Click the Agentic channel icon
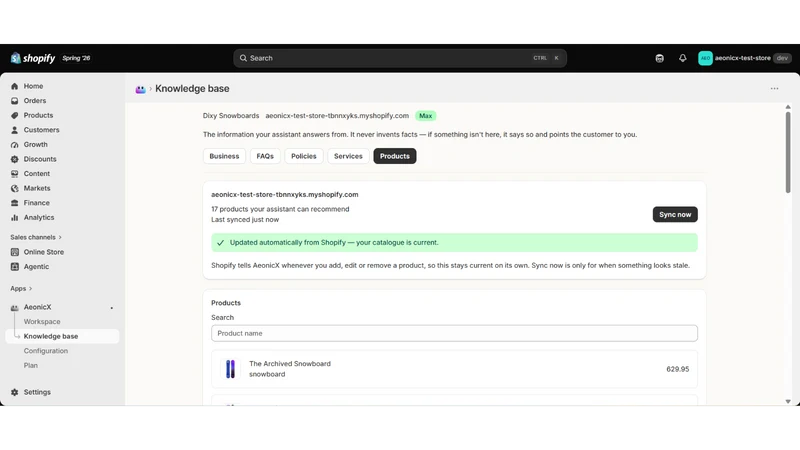800x450 pixels. point(15,267)
